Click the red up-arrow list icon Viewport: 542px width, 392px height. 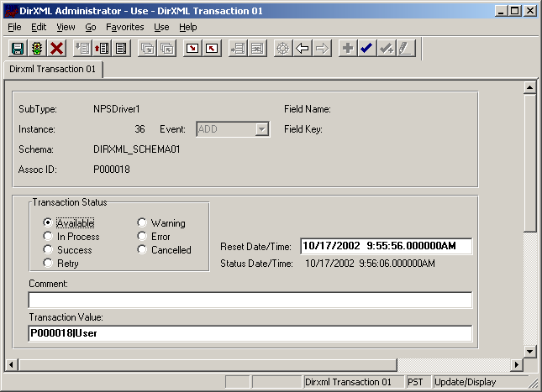point(102,49)
